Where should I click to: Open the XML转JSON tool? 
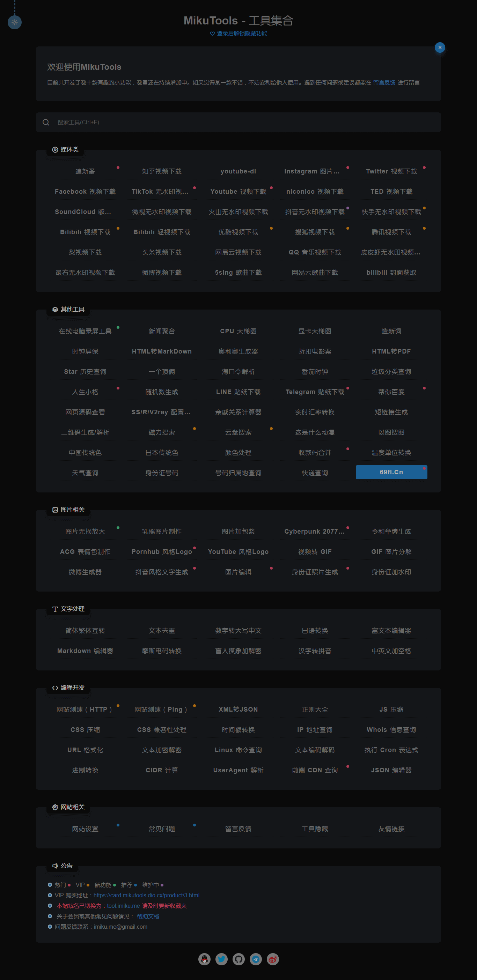pyautogui.click(x=238, y=710)
